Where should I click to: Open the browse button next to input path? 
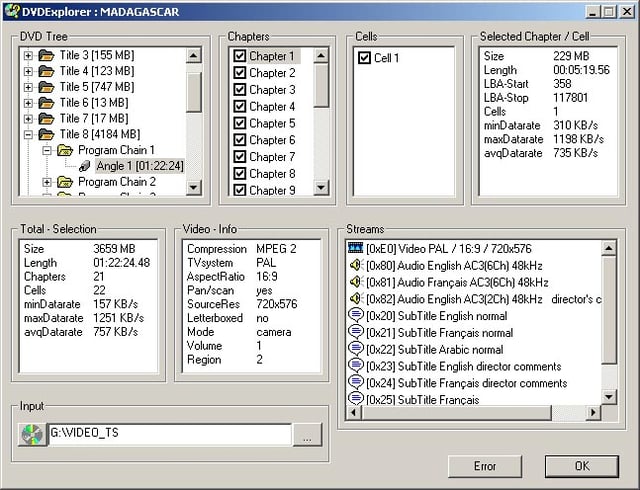coord(307,435)
